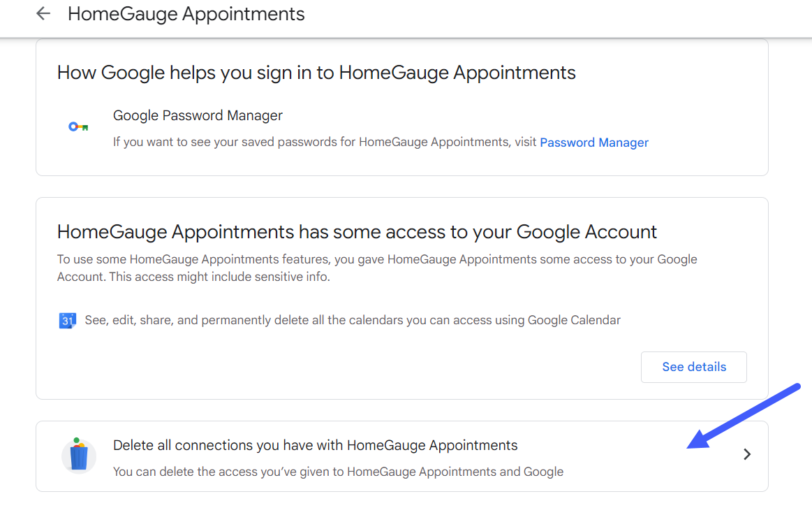Click the back arrow icon
Image resolution: width=812 pixels, height=508 pixels.
[x=43, y=14]
